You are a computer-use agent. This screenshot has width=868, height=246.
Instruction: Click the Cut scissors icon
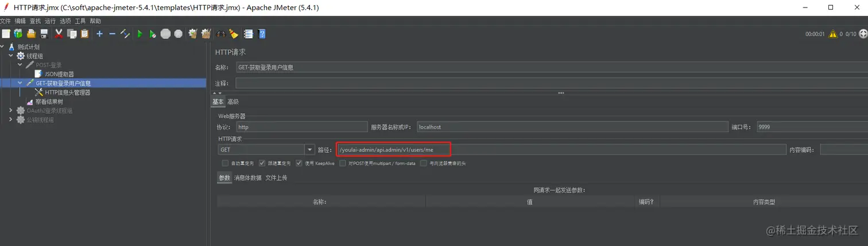59,34
